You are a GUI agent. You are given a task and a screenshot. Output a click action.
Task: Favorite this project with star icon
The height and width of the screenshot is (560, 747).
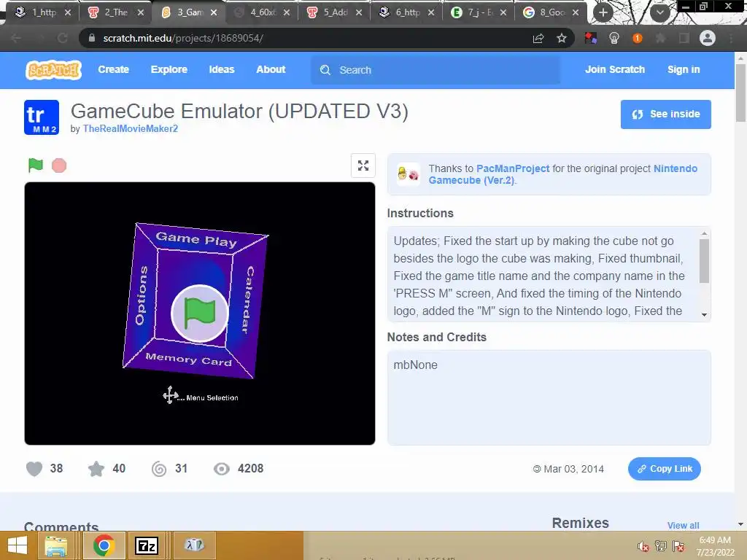[96, 469]
